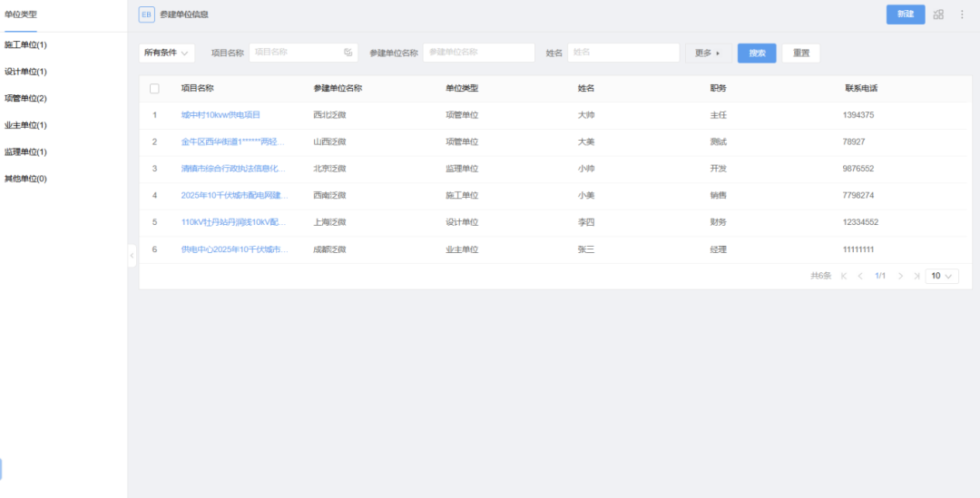Open the page size dropdown showing 10

(942, 276)
